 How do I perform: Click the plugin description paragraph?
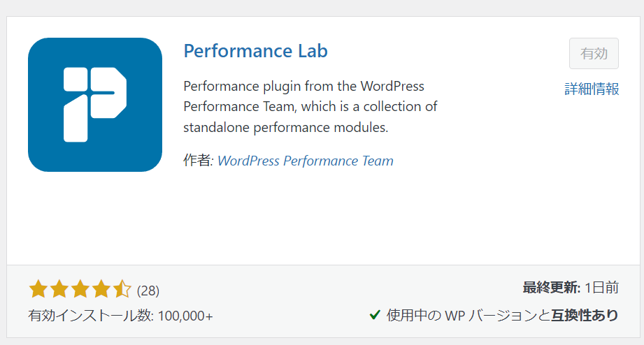pos(310,107)
